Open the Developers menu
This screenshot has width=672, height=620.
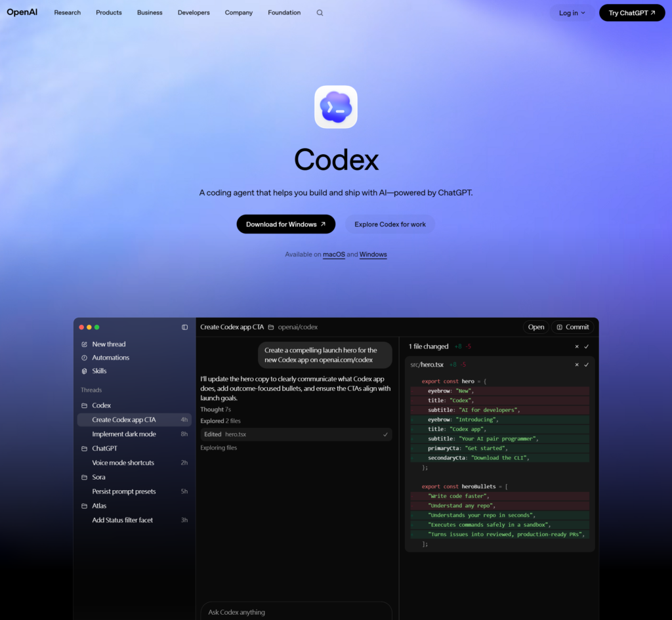pyautogui.click(x=194, y=12)
